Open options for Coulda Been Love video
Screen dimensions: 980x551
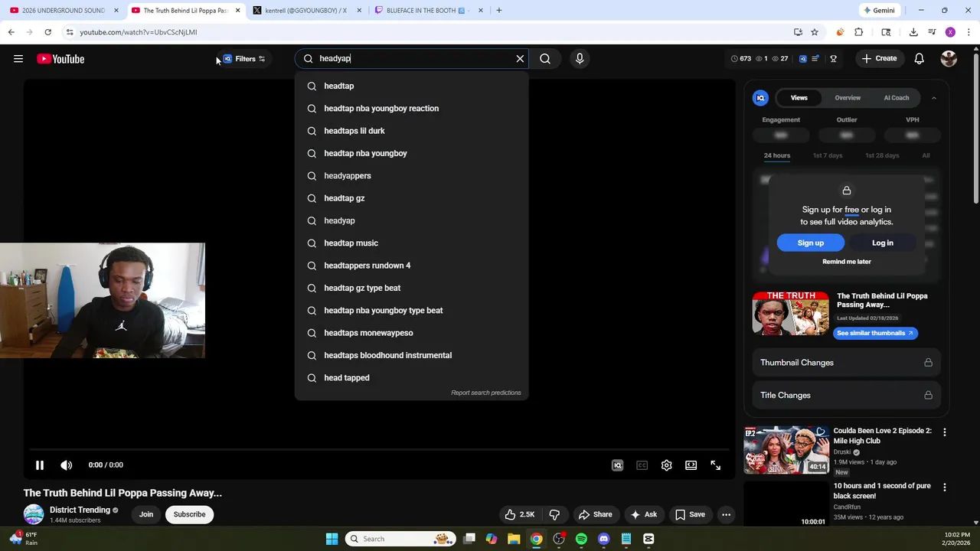(944, 432)
